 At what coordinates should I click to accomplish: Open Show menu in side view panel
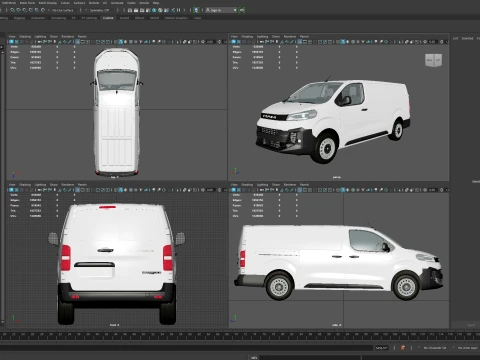click(x=276, y=184)
